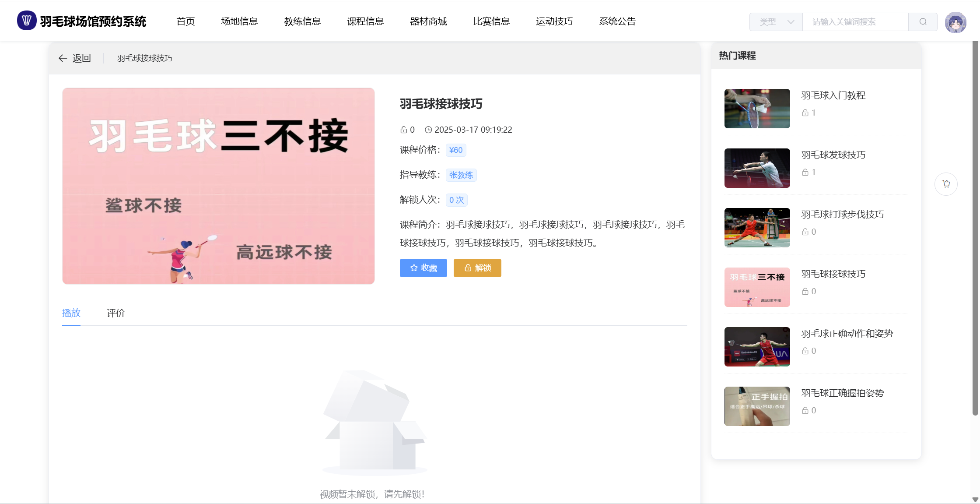The height and width of the screenshot is (504, 980).
Task: Click lock icon under 羽毛球发球技巧
Action: pos(805,173)
